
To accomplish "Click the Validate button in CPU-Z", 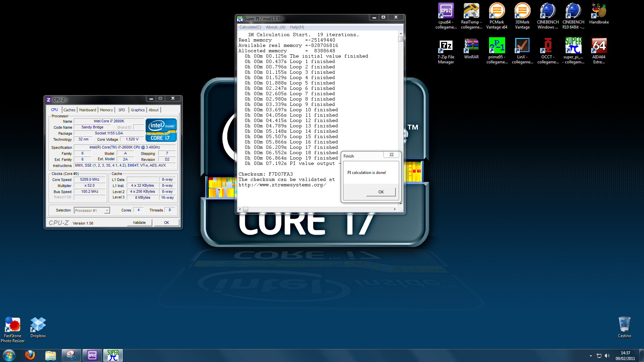I will [x=139, y=223].
